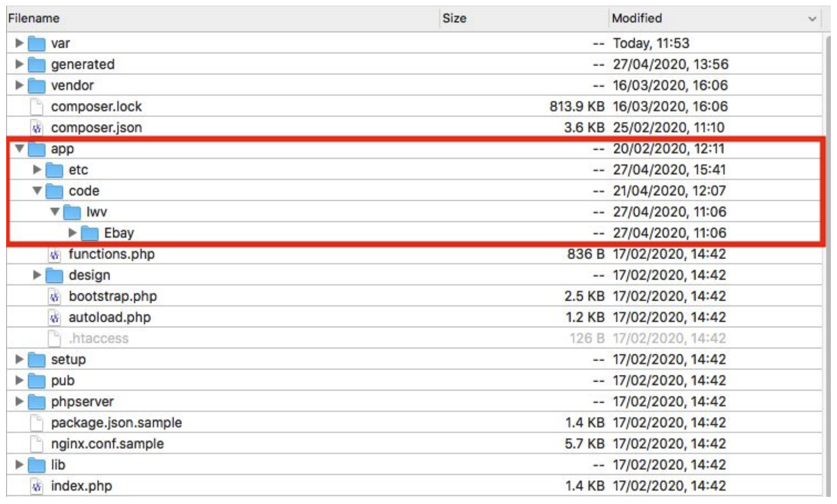The height and width of the screenshot is (504, 837).
Task: Collapse the app folder
Action: coord(19,149)
